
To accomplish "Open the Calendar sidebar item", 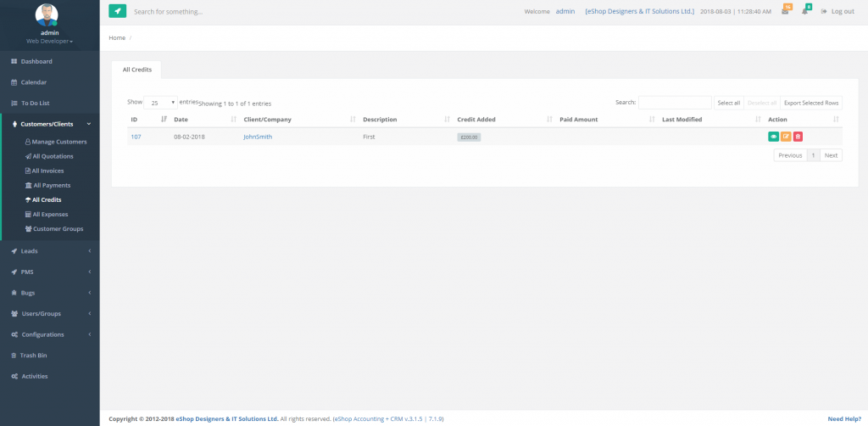I will pyautogui.click(x=33, y=82).
